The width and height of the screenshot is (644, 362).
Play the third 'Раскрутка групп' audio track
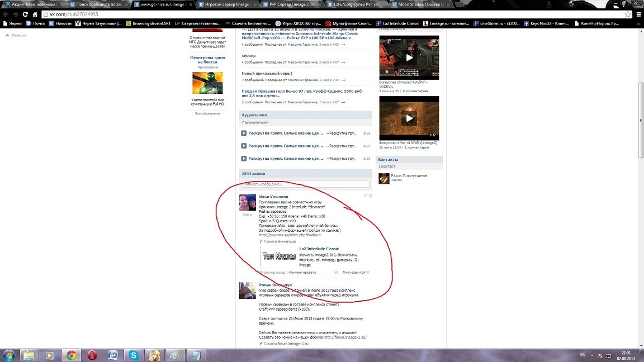click(x=244, y=159)
